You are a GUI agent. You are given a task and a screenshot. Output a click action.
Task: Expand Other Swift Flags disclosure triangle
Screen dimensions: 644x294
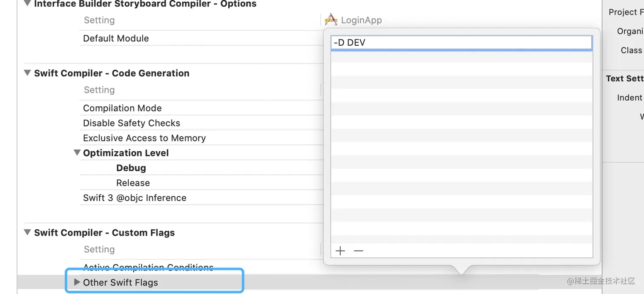point(77,282)
